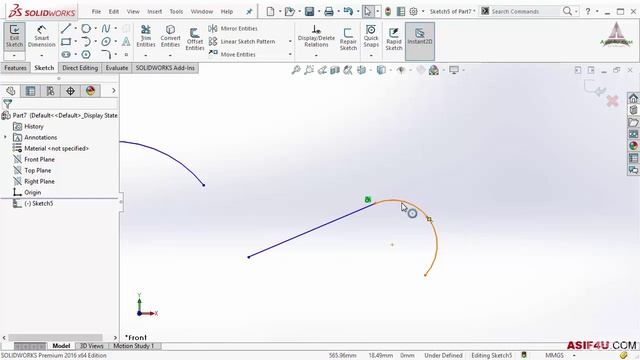Select the sketch Text tool

point(126,41)
